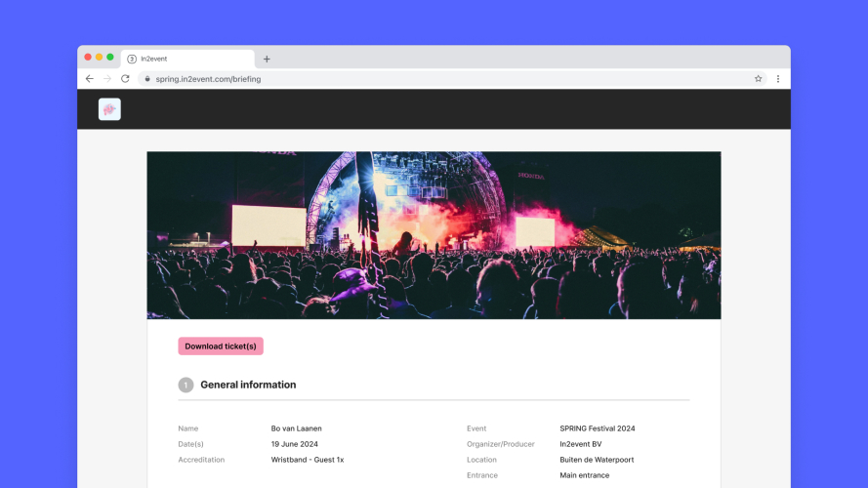Click the event value SPRING Festival 2024
This screenshot has width=868, height=488.
(598, 428)
